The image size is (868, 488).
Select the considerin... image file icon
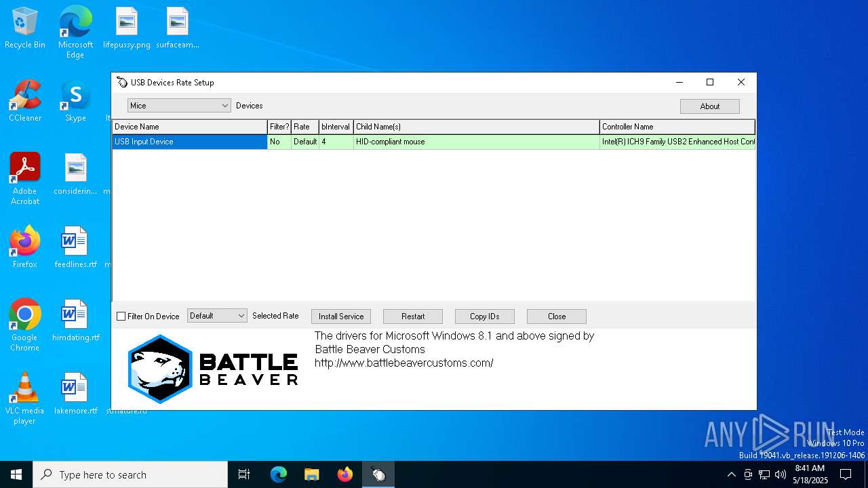click(75, 174)
